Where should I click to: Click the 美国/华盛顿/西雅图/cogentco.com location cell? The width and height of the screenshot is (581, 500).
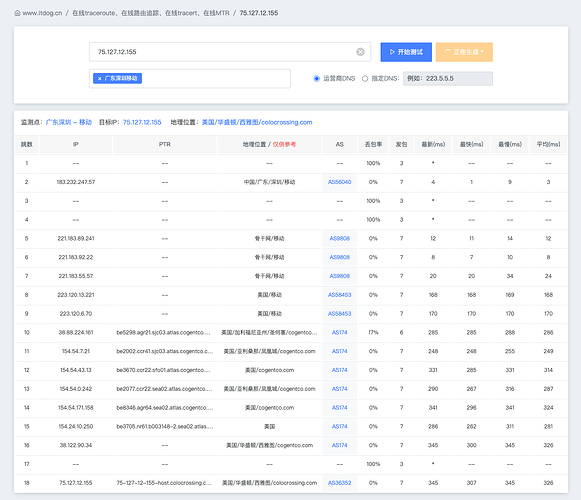(269, 445)
